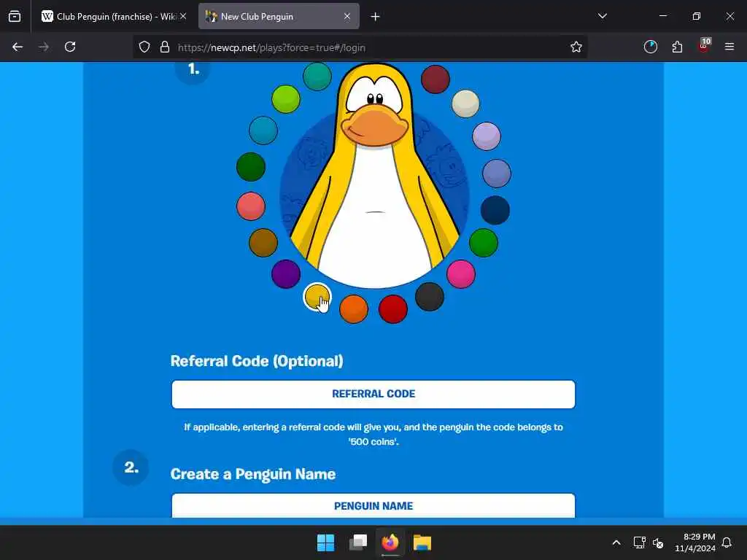Open uBlock extension icon with badge 10
Image resolution: width=747 pixels, height=560 pixels.
704,46
